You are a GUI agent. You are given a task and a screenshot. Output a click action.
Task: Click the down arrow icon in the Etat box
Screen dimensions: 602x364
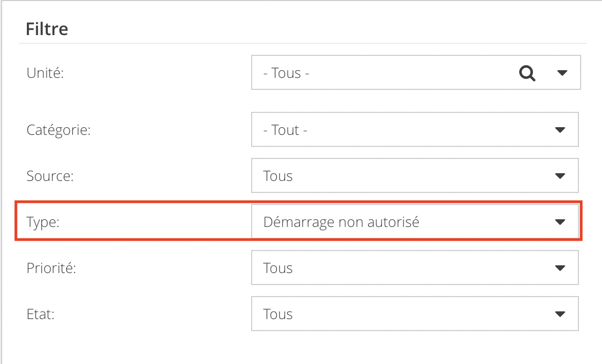(x=560, y=314)
